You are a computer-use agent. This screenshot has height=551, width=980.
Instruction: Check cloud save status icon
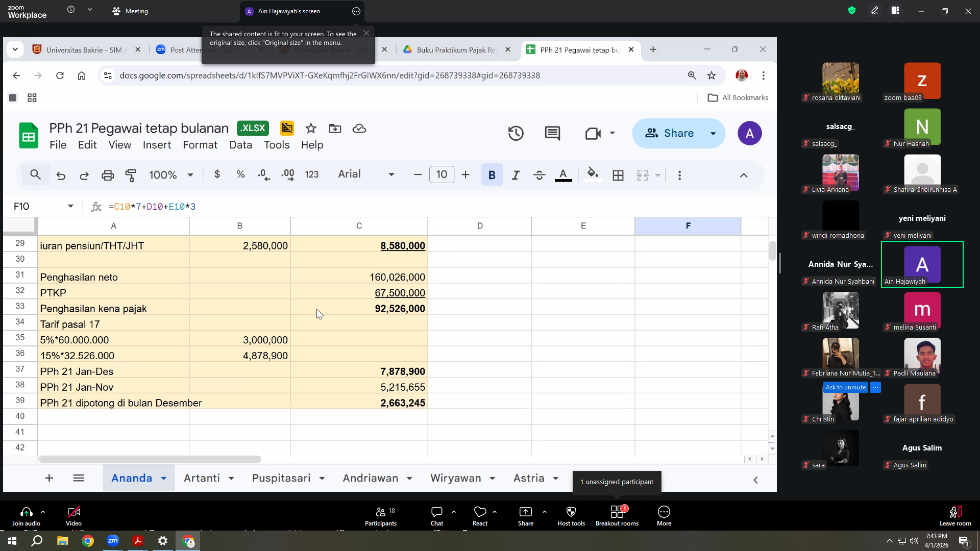[x=359, y=129]
